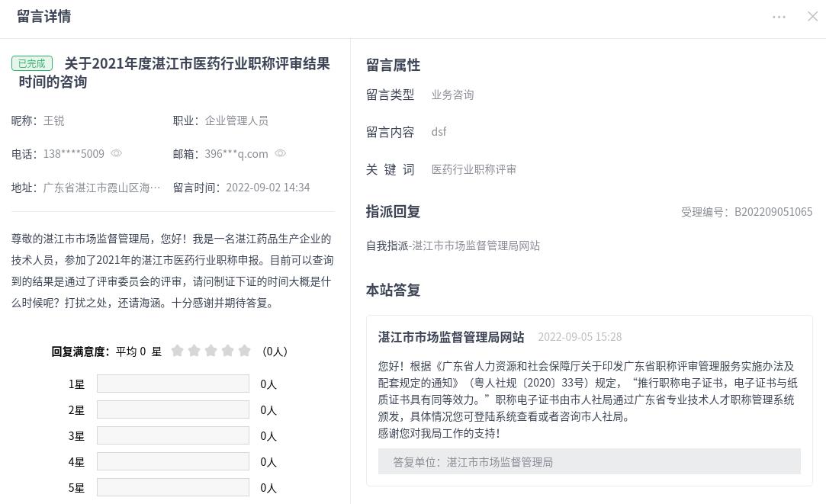Reveal the hidden phone number
The width and height of the screenshot is (826, 504).
click(117, 153)
